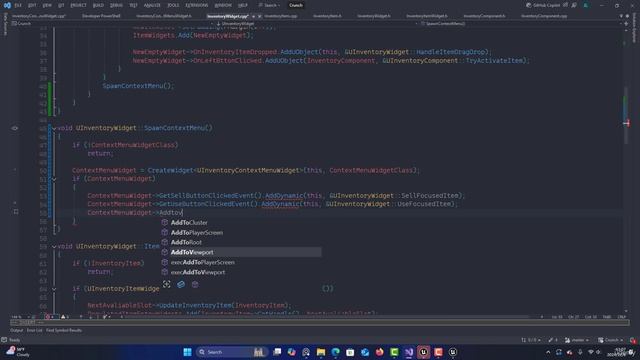The height and width of the screenshot is (360, 640).
Task: Open the View menu
Action: click(47, 5)
